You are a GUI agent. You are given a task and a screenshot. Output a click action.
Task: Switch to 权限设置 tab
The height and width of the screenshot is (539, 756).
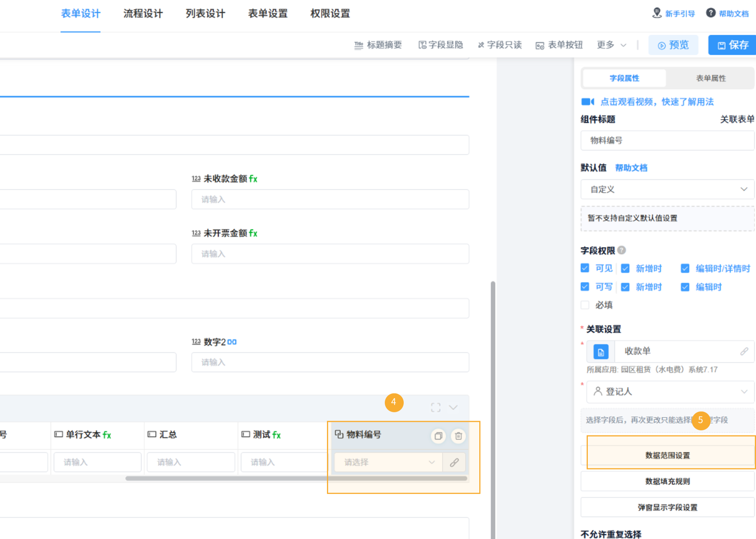pos(330,14)
